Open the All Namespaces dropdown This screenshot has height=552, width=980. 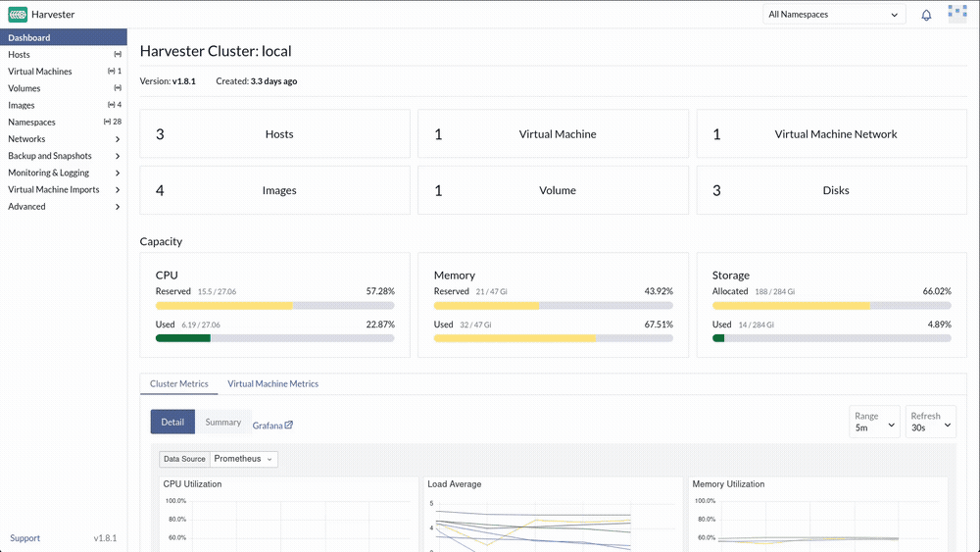(834, 15)
